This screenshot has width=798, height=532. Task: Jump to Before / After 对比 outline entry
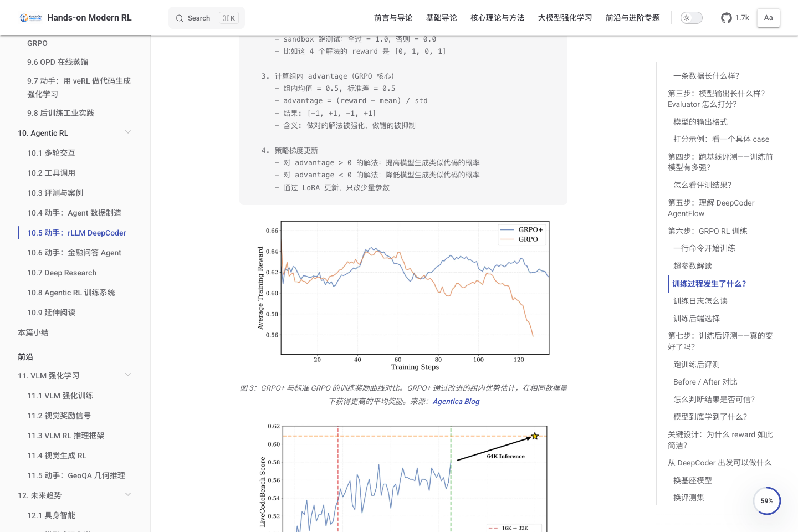click(705, 382)
